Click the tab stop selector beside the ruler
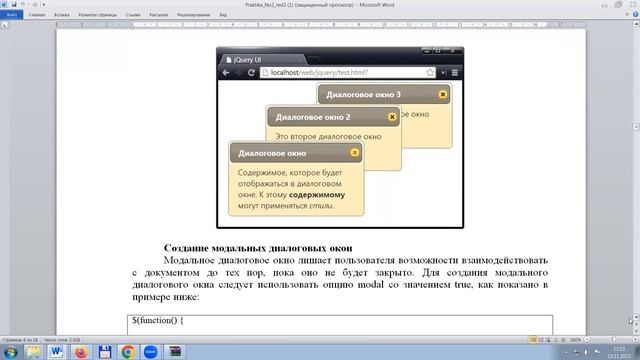 (4, 25)
